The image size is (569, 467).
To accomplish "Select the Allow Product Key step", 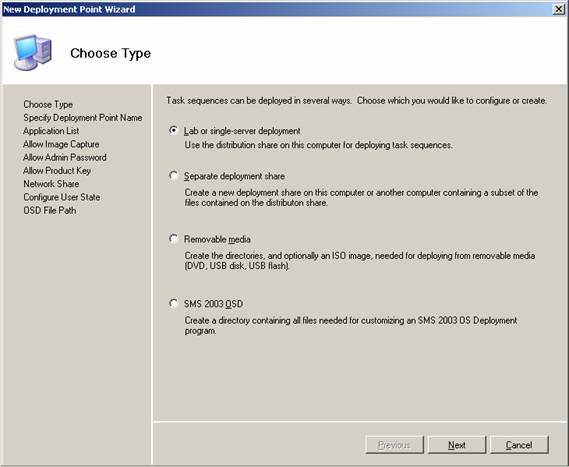I will click(x=57, y=171).
